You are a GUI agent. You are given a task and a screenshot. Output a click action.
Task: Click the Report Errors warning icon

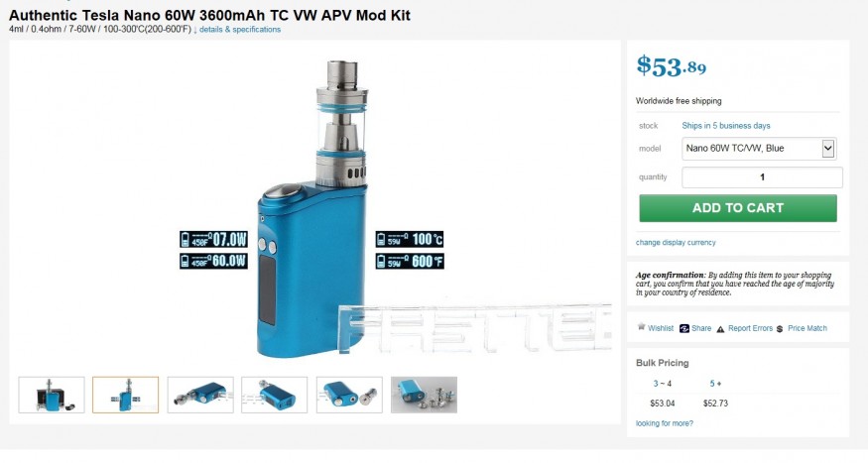[x=720, y=329]
